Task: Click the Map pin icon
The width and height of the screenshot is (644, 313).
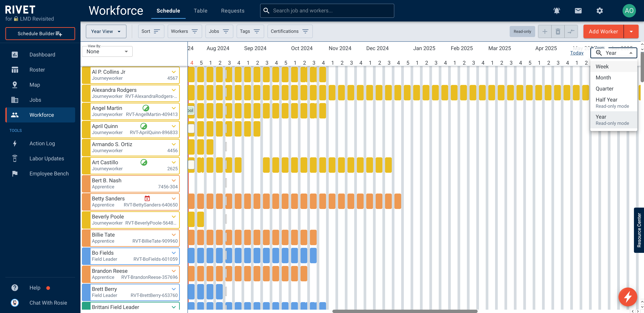Action: click(x=15, y=85)
